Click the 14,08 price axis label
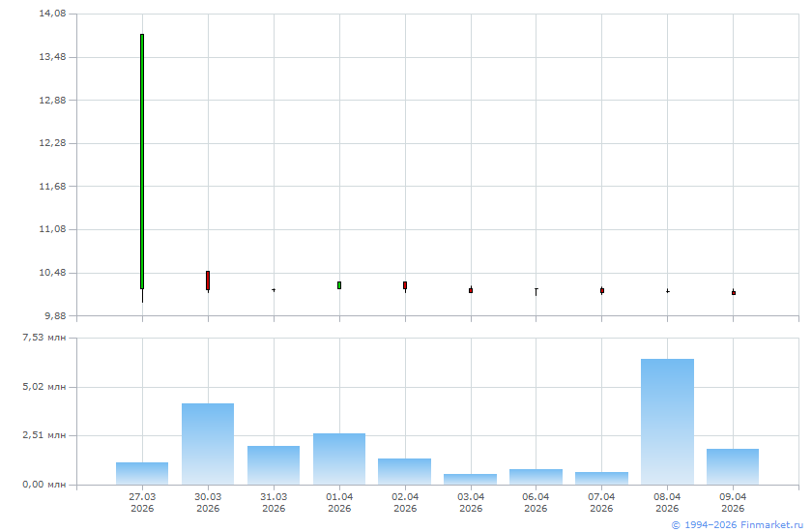Image resolution: width=812 pixels, height=532 pixels. [x=52, y=15]
